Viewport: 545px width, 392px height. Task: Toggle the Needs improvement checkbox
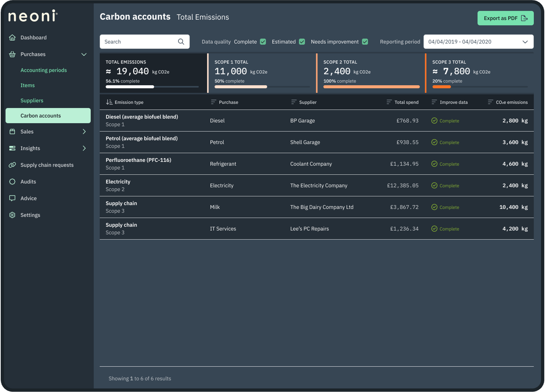click(365, 42)
